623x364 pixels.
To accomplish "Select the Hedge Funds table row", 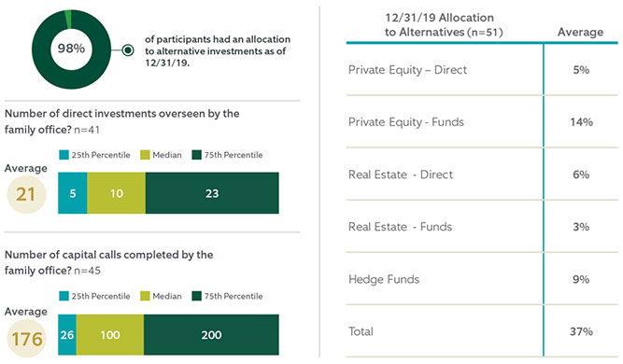I will pyautogui.click(x=482, y=279).
